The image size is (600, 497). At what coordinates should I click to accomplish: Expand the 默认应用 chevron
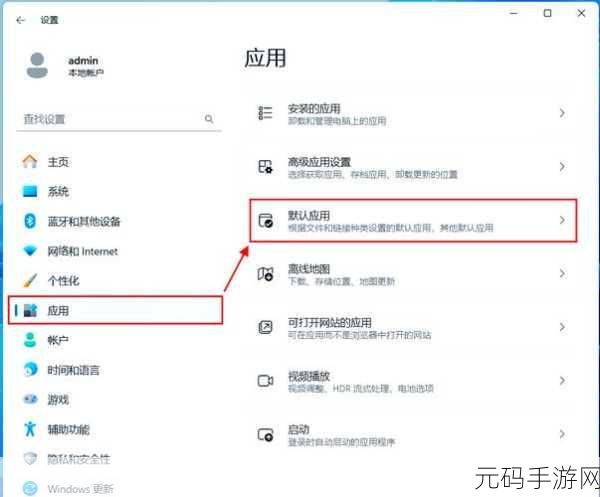pos(562,220)
